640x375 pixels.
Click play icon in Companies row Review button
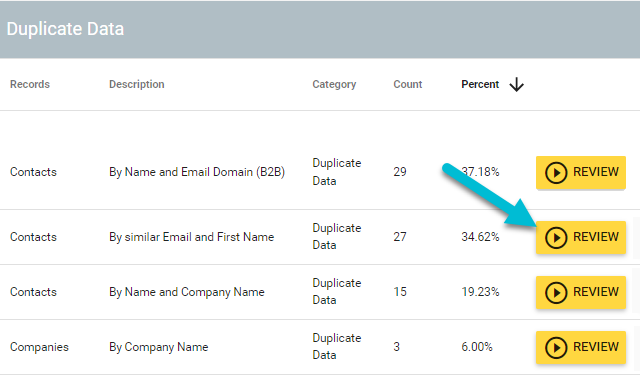[556, 348]
